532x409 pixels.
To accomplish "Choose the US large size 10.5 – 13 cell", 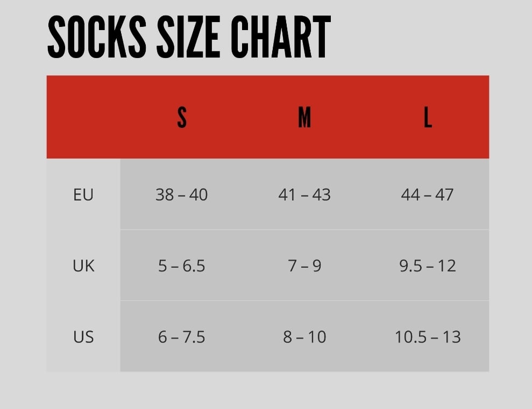I will pyautogui.click(x=428, y=337).
